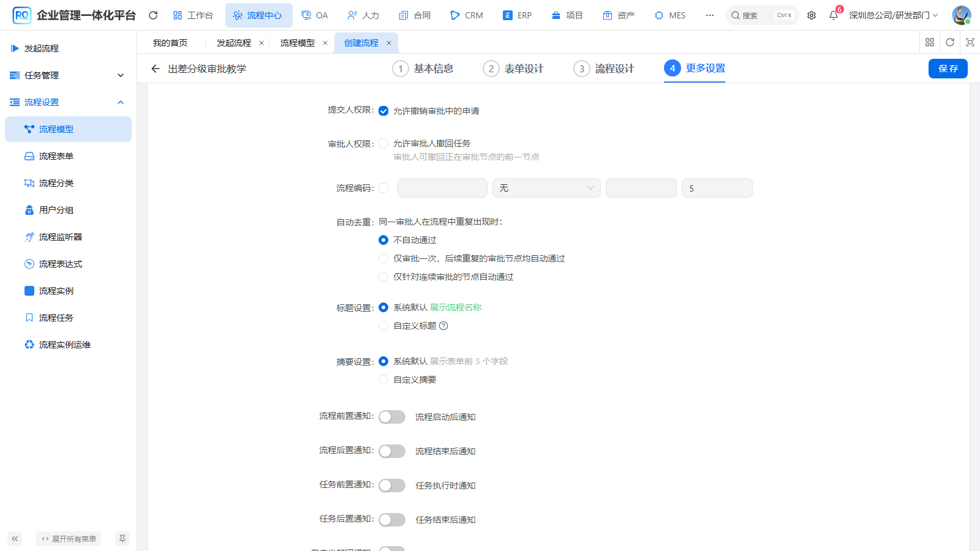Select 仅审批一次 auto-dedupe radio option
The height and width of the screenshot is (551, 980).
[383, 258]
